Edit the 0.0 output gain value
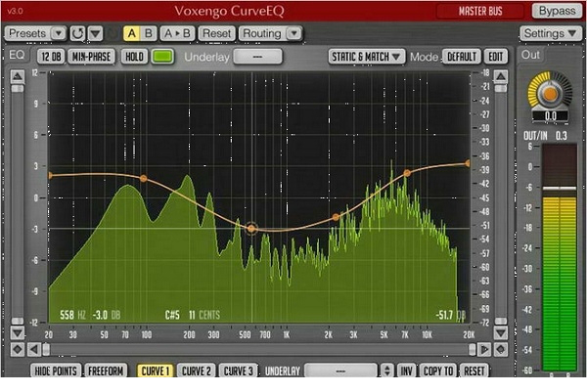Viewport: 587px width, 392px height. click(550, 116)
